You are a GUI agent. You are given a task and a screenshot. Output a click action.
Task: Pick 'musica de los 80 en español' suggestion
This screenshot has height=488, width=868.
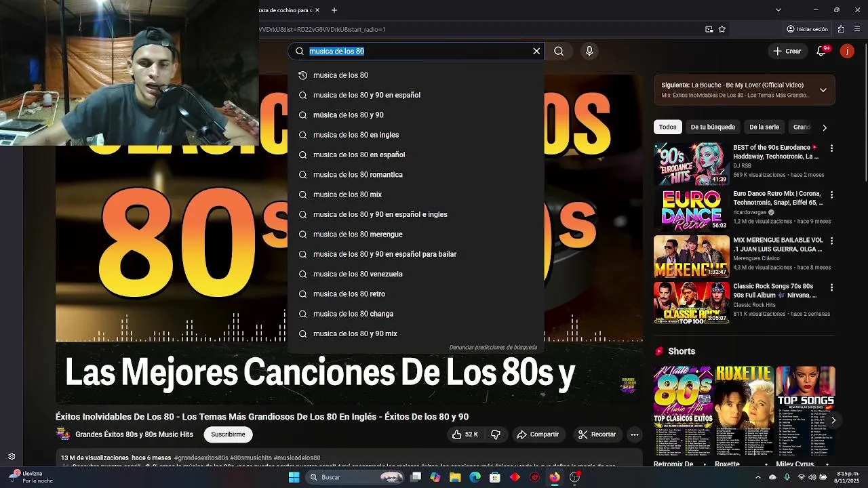[416, 155]
